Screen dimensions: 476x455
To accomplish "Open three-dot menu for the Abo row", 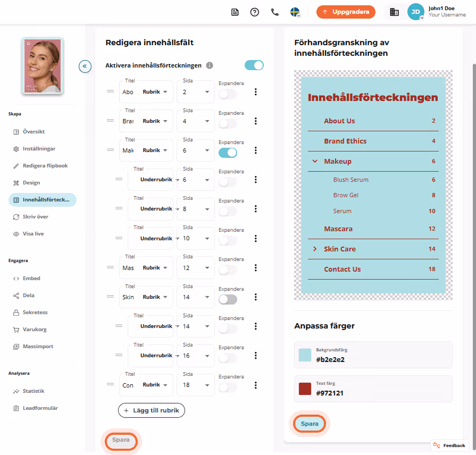I will 256,92.
